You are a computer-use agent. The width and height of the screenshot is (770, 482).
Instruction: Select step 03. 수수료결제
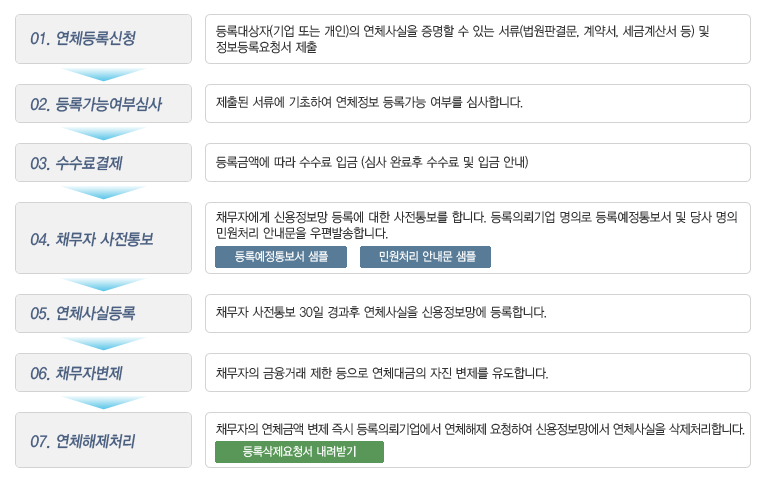coord(104,162)
